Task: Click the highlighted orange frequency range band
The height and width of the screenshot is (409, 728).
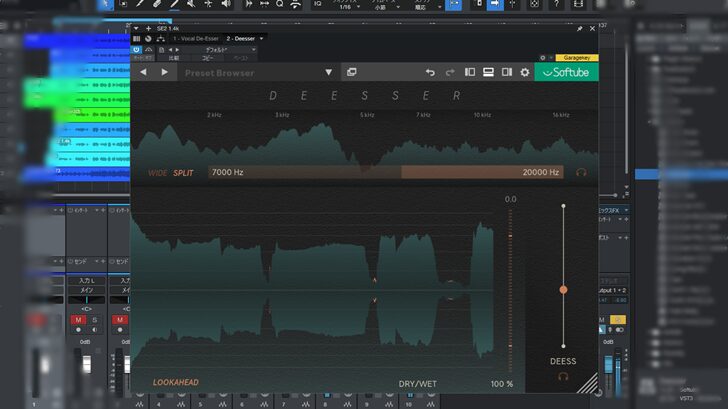Action: [x=482, y=172]
